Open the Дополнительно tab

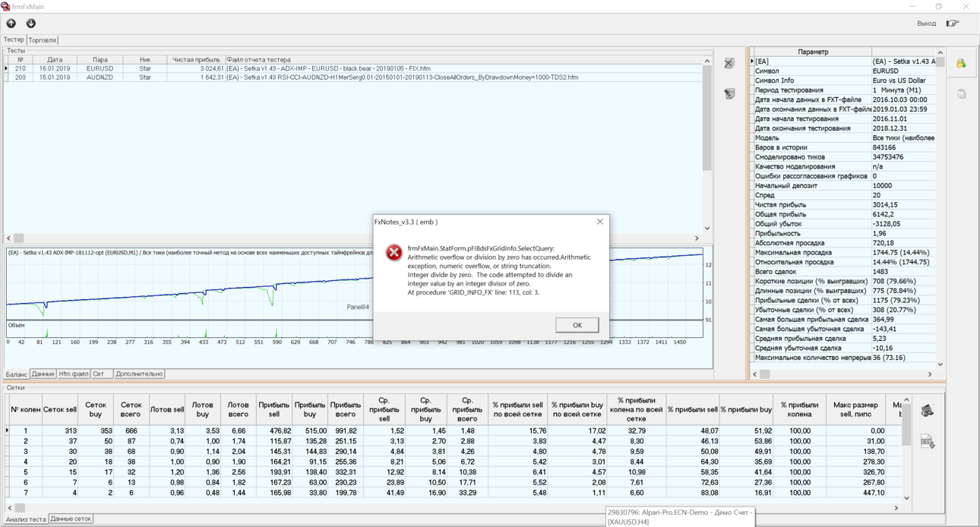point(139,374)
